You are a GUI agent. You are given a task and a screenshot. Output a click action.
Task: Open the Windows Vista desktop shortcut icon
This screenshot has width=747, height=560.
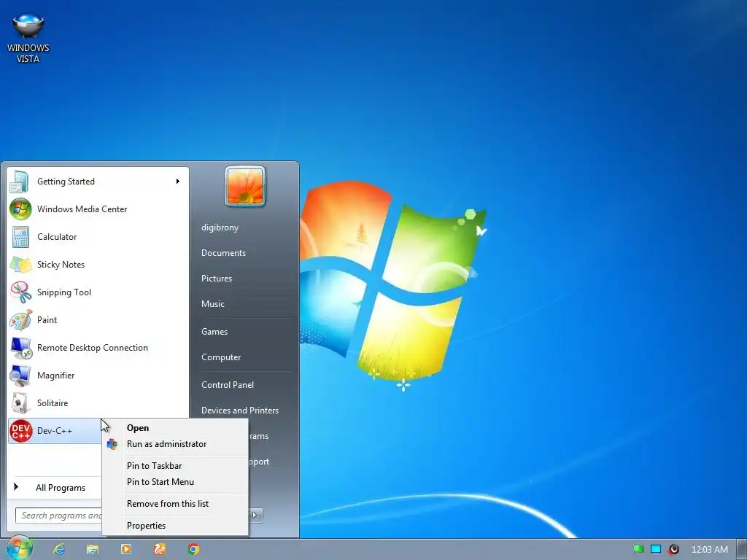[28, 26]
